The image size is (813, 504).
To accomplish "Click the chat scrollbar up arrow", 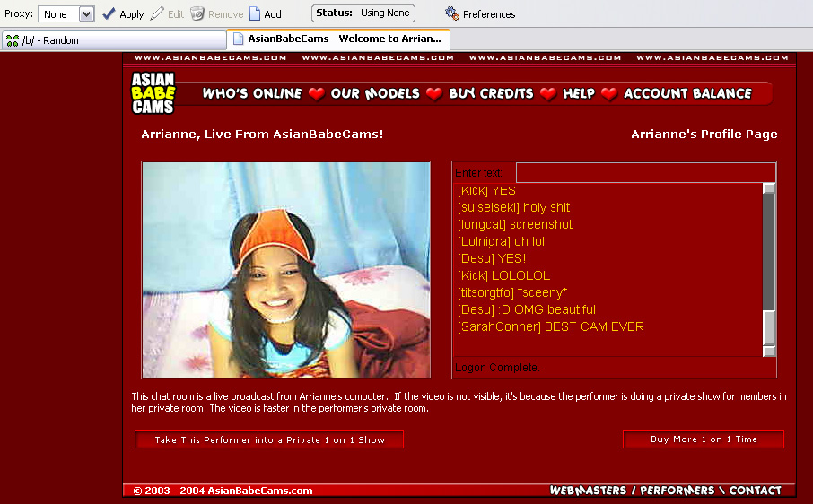I will coord(769,188).
